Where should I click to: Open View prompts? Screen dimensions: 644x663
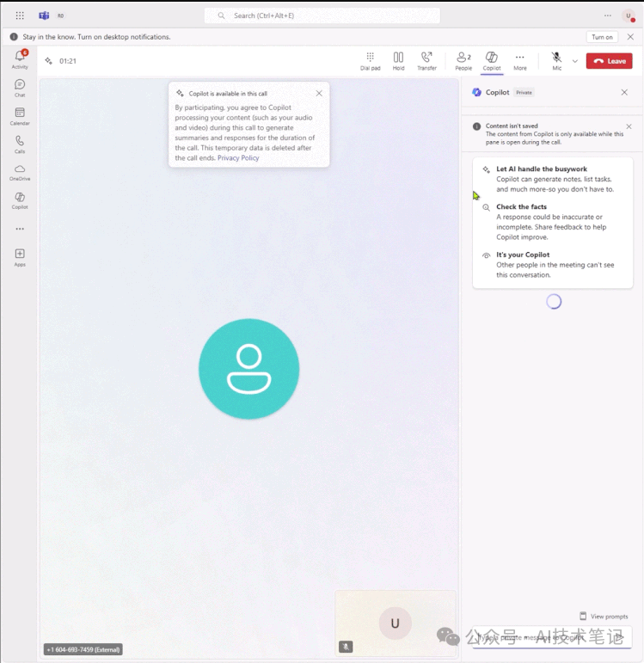tap(604, 616)
